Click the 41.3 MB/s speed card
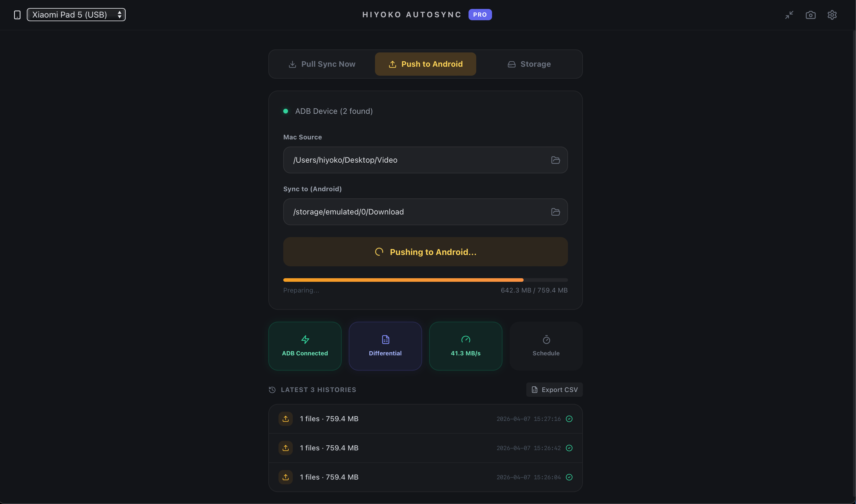 [466, 346]
